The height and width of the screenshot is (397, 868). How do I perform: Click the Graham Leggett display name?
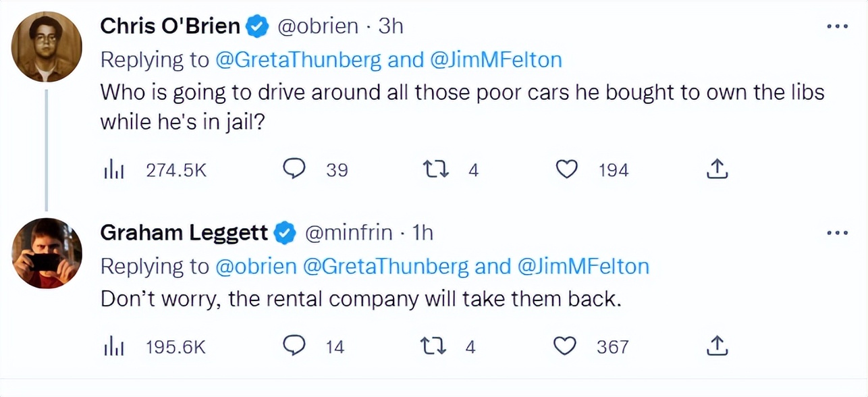click(184, 233)
